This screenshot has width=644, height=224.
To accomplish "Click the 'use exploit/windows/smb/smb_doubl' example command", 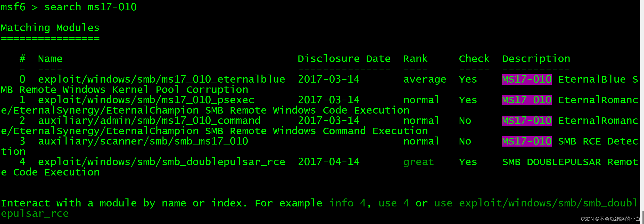I will [x=536, y=203].
